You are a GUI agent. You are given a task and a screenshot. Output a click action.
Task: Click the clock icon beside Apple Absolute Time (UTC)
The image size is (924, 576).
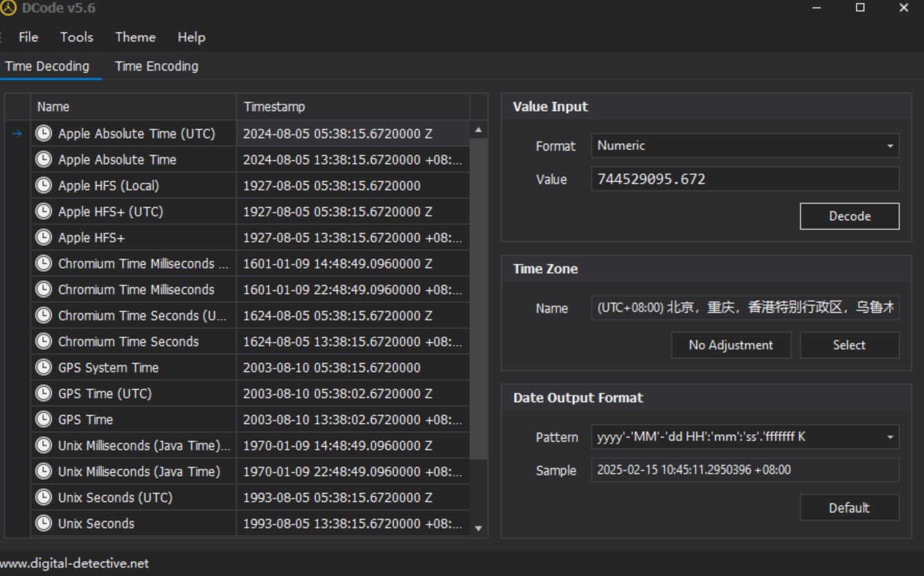click(x=44, y=134)
